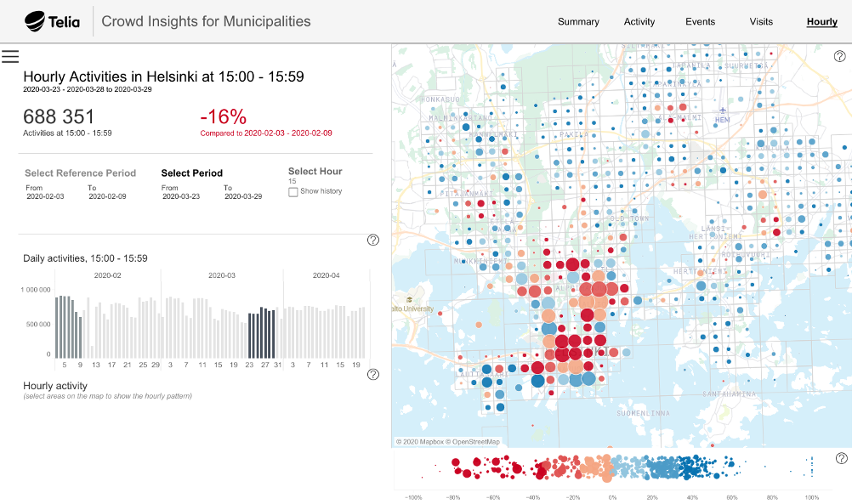Open the Activity tab

pos(639,22)
